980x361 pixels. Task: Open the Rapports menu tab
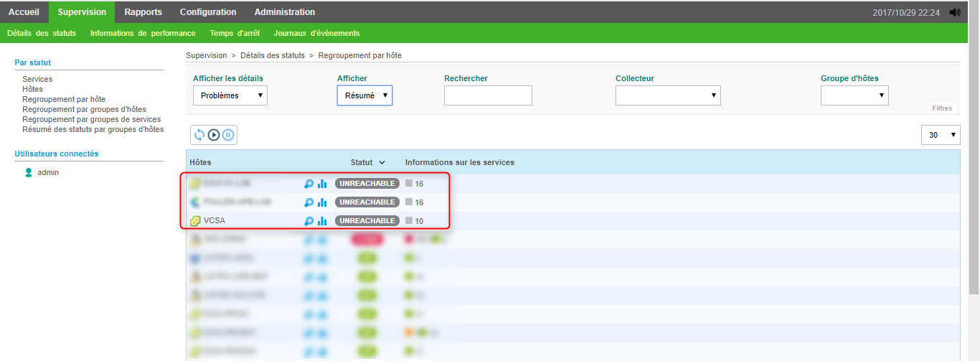(143, 12)
